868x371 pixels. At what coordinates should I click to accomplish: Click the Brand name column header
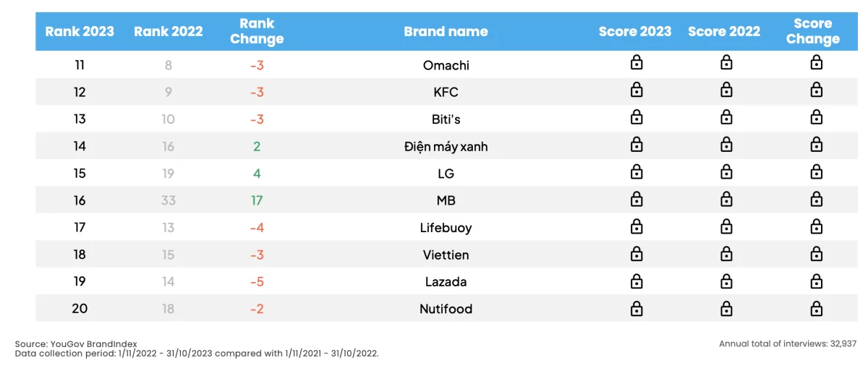click(446, 31)
